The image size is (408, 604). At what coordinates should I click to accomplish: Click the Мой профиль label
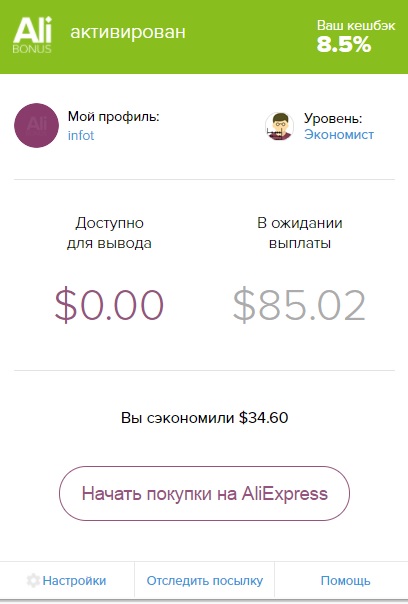(114, 116)
